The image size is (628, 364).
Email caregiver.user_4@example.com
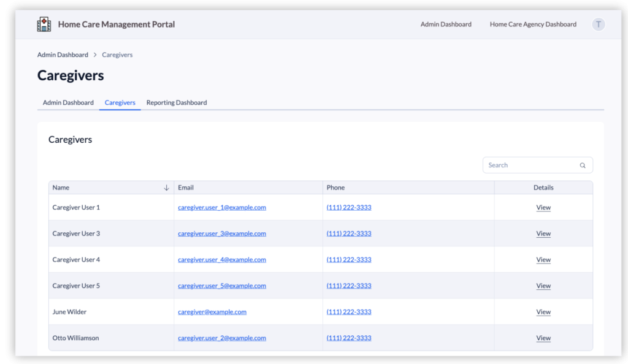click(x=222, y=260)
